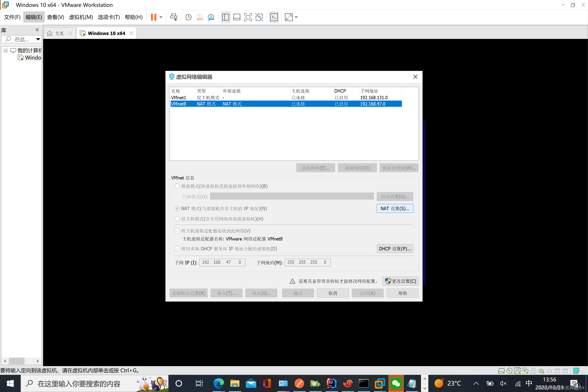The image size is (588, 392).
Task: Open the 虚拟机(M) menu
Action: (x=81, y=17)
